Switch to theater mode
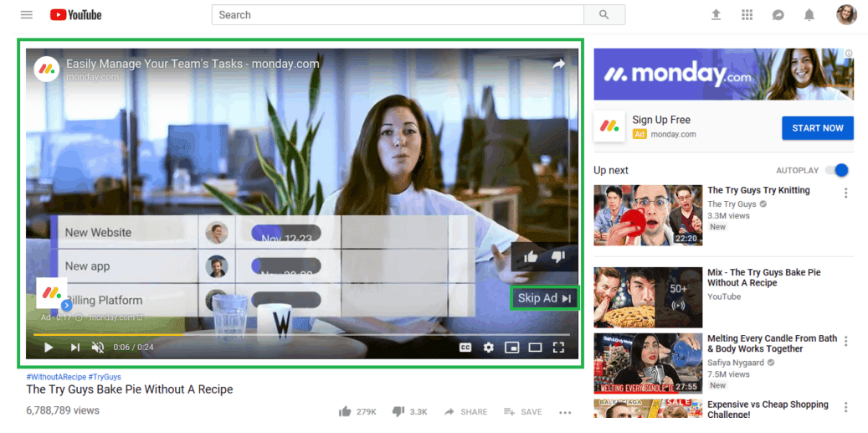The image size is (868, 433). tap(535, 348)
